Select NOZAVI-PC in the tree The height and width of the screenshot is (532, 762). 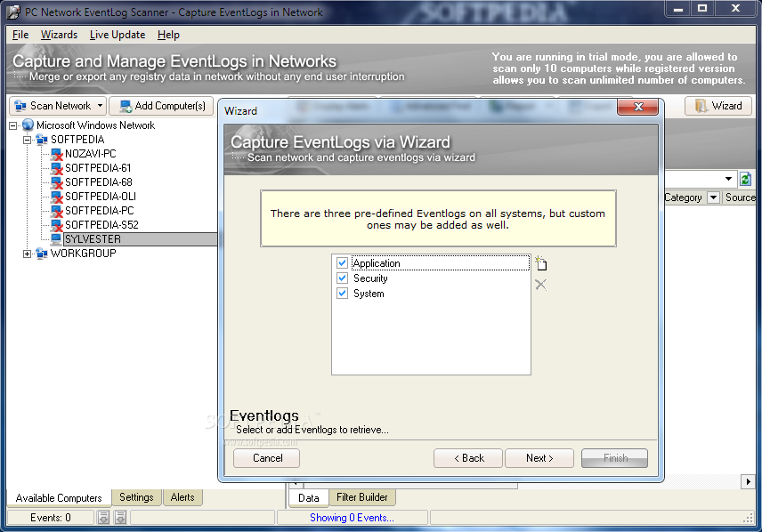pyautogui.click(x=91, y=154)
